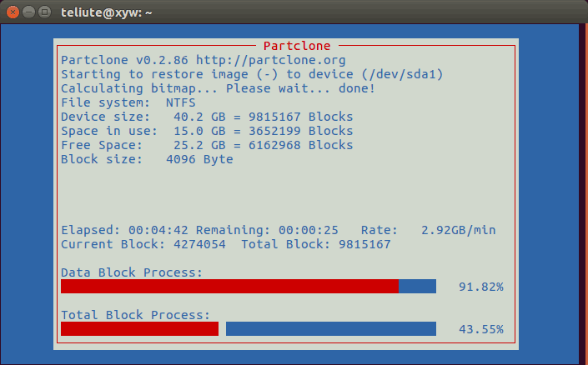Click the 91.82% percentage

coord(480,287)
